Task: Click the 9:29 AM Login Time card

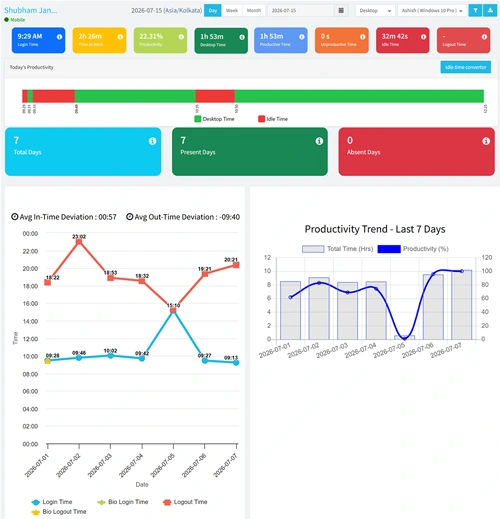Action: click(38, 40)
